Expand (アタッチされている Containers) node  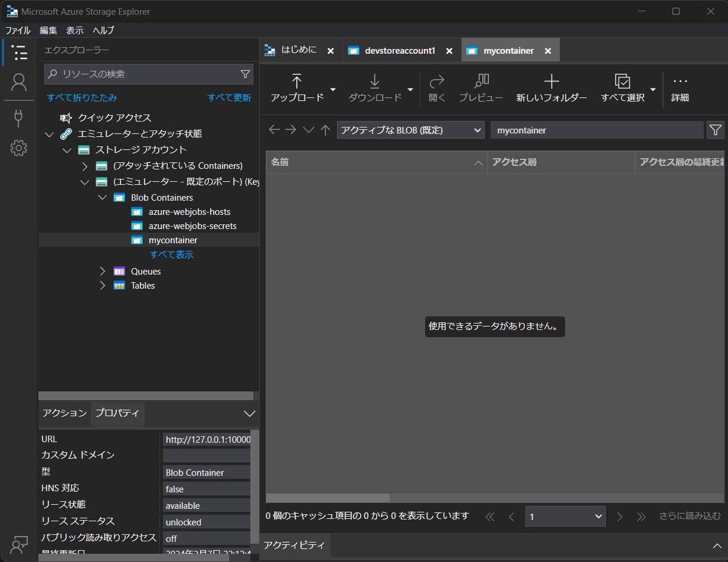84,166
